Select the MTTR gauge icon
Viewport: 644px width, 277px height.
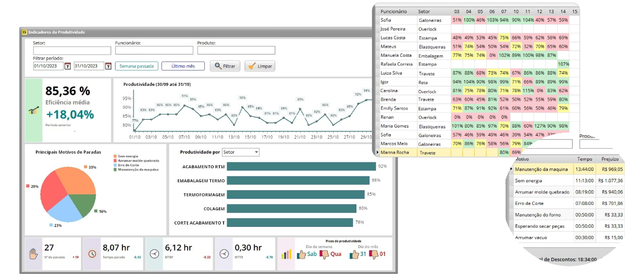tap(224, 254)
